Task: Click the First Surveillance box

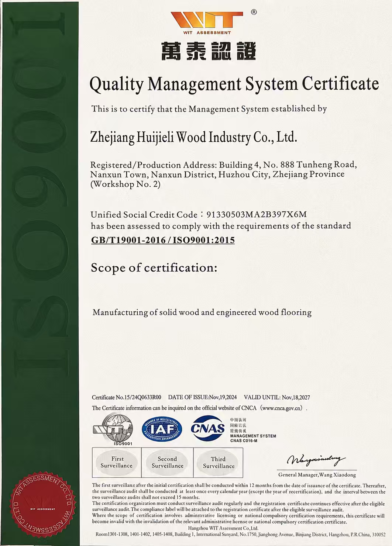Action: pyautogui.click(x=117, y=462)
